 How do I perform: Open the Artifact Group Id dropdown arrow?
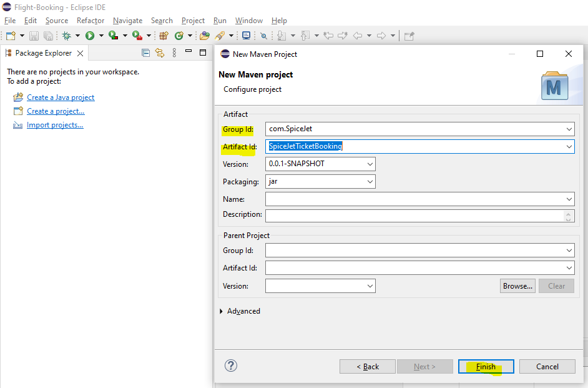coord(569,129)
